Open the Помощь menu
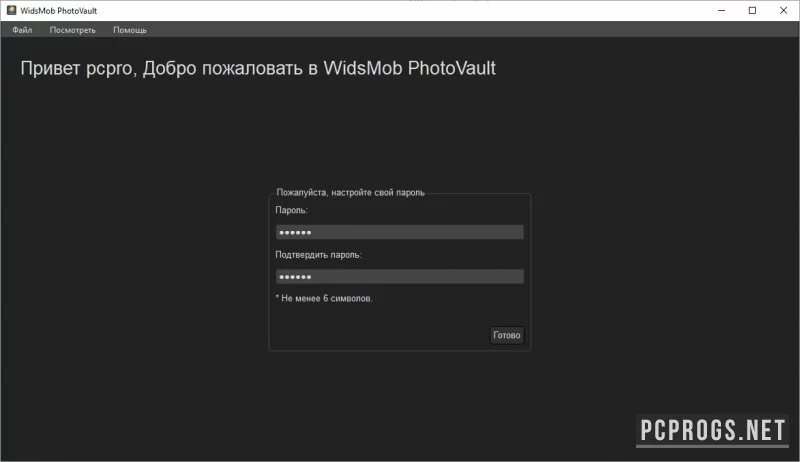Image resolution: width=800 pixels, height=462 pixels. click(130, 30)
